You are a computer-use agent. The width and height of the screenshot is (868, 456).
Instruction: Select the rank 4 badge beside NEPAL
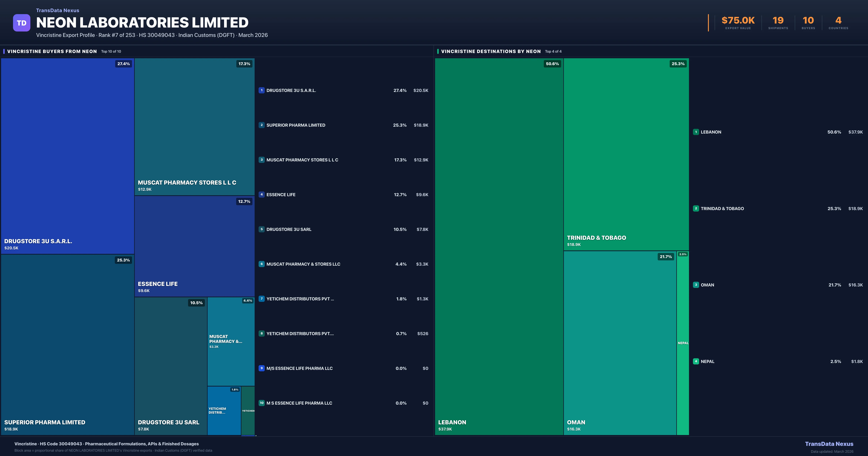696,361
